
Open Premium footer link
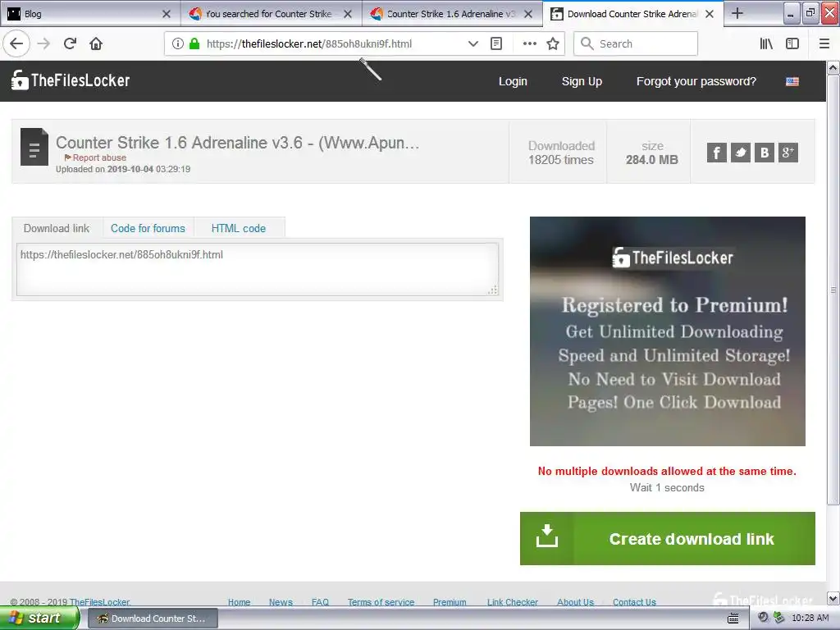(450, 602)
